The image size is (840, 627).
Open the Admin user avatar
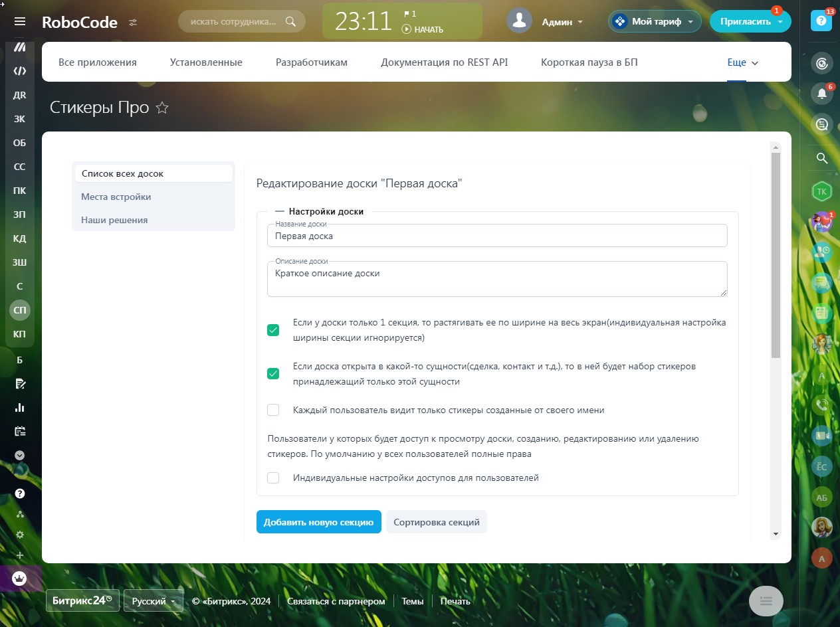click(x=519, y=21)
